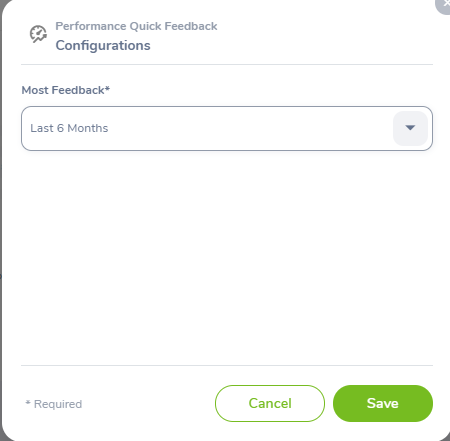The width and height of the screenshot is (450, 441).
Task: Expand the time range options via caret
Action: (x=410, y=128)
